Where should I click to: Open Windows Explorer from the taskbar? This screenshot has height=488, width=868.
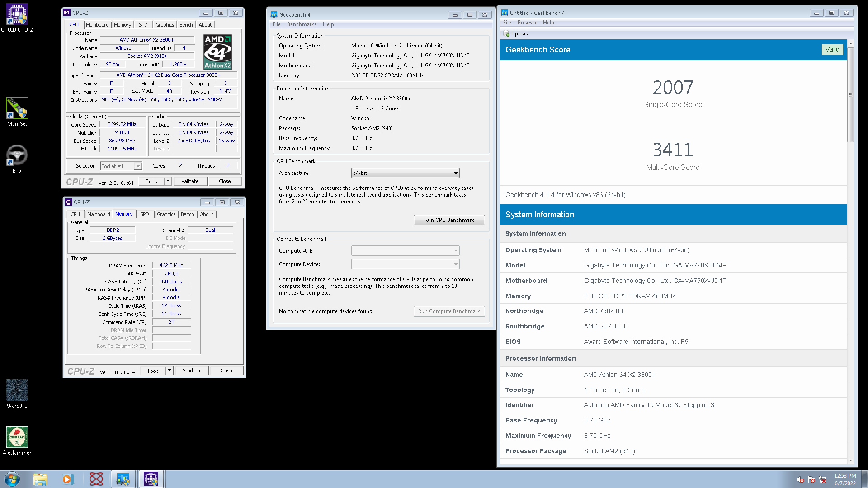point(40,479)
